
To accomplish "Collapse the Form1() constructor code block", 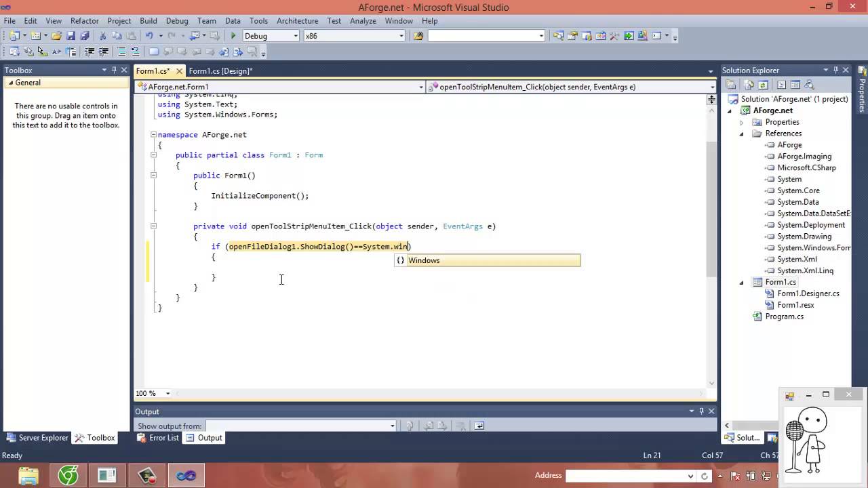I will 153,175.
